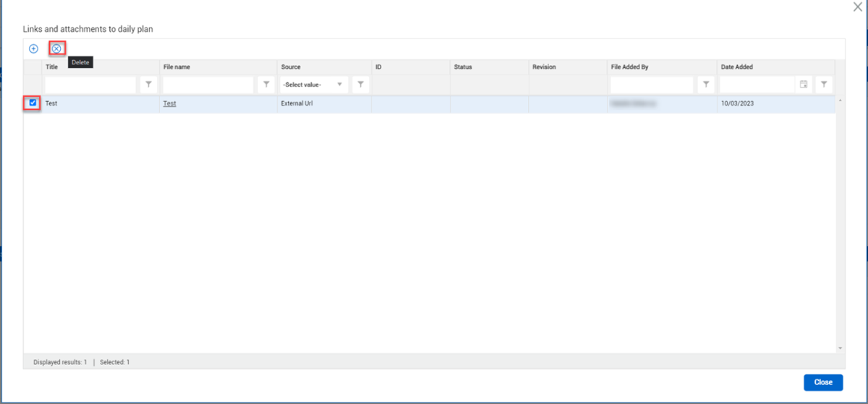The image size is (868, 404).
Task: Click the scrollbar down arrow in grid
Action: click(x=840, y=348)
